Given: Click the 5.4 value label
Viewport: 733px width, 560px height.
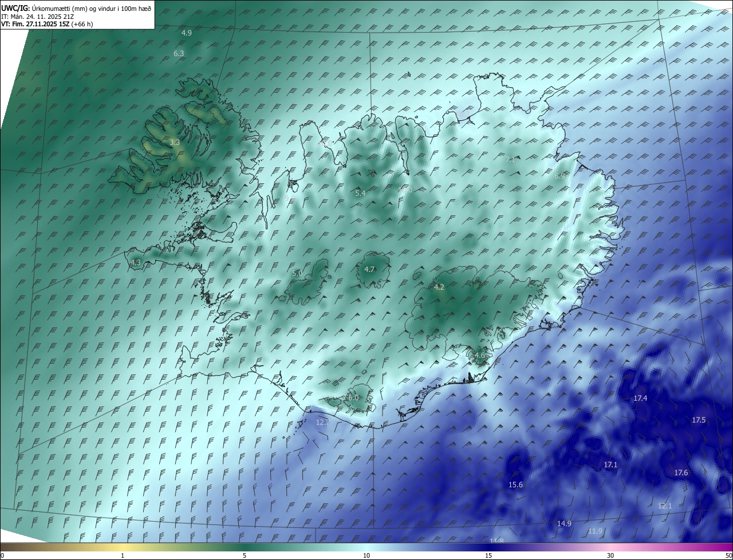Looking at the screenshot, I should pos(360,194).
